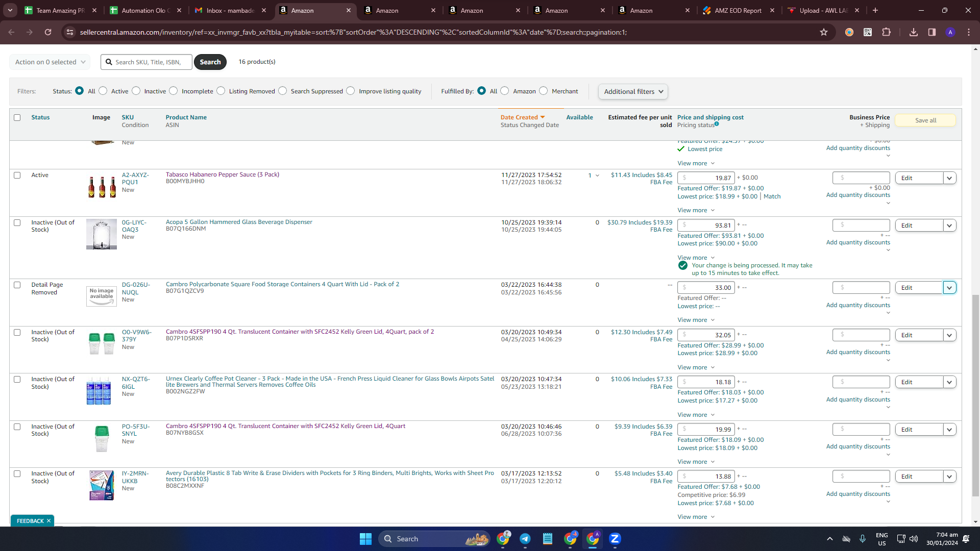Click the Search button
The image size is (980, 551).
click(210, 62)
